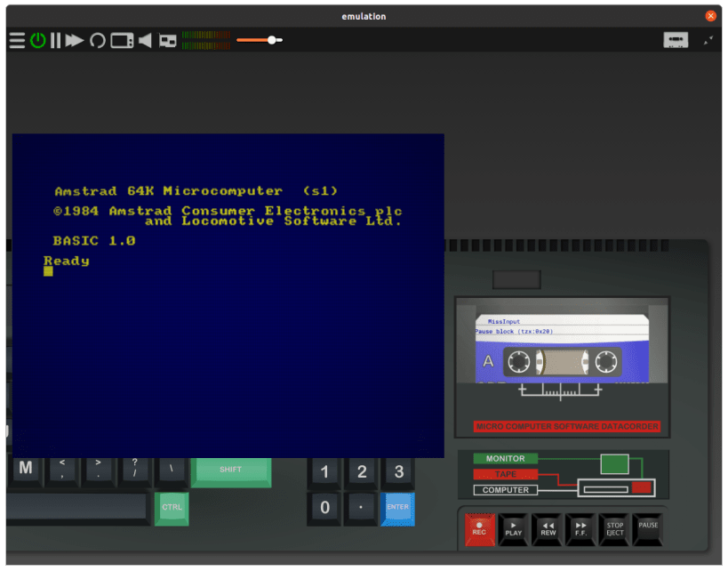Viewport: 728px width, 571px height.
Task: Click the fast-forward emulation icon
Action: click(75, 40)
